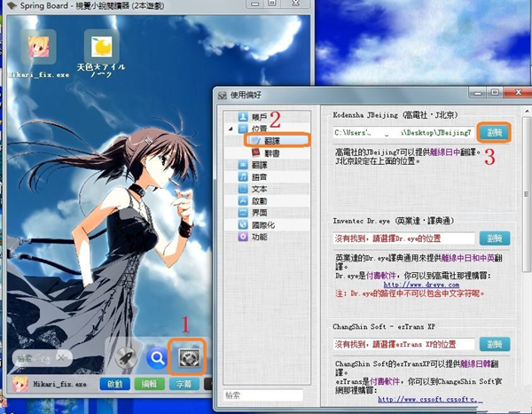Screen dimensions: 532x414
Task: Click the teal 字幕 button
Action: [184, 384]
